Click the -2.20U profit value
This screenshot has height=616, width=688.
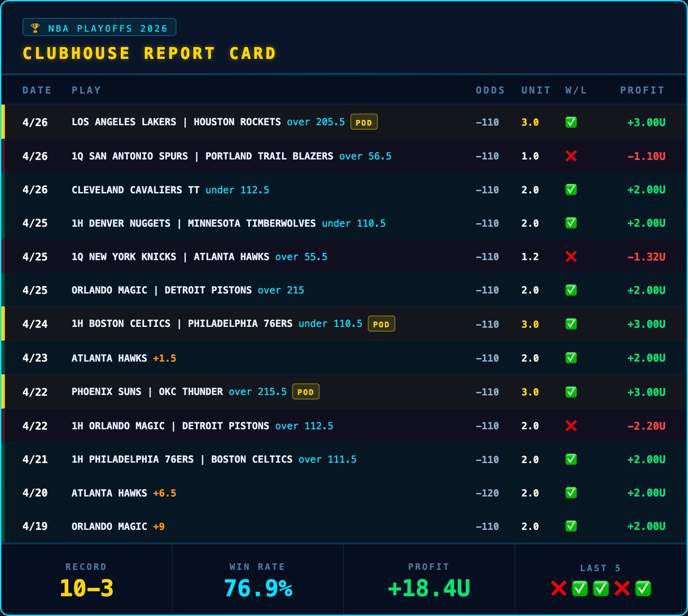pyautogui.click(x=646, y=426)
